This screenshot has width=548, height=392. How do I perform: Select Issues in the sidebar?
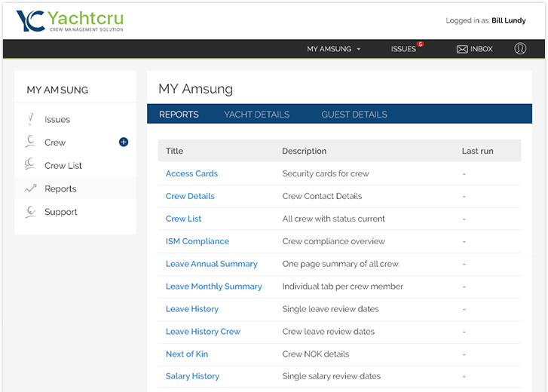point(57,120)
